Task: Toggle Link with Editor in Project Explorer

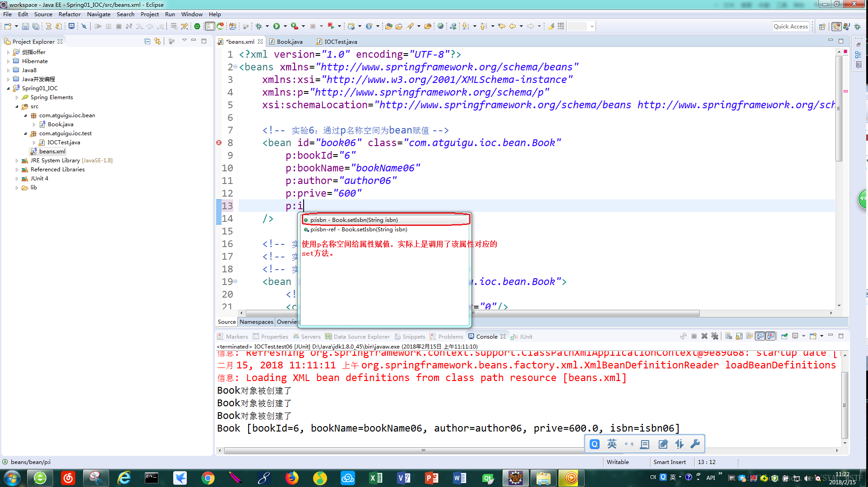Action: (157, 41)
